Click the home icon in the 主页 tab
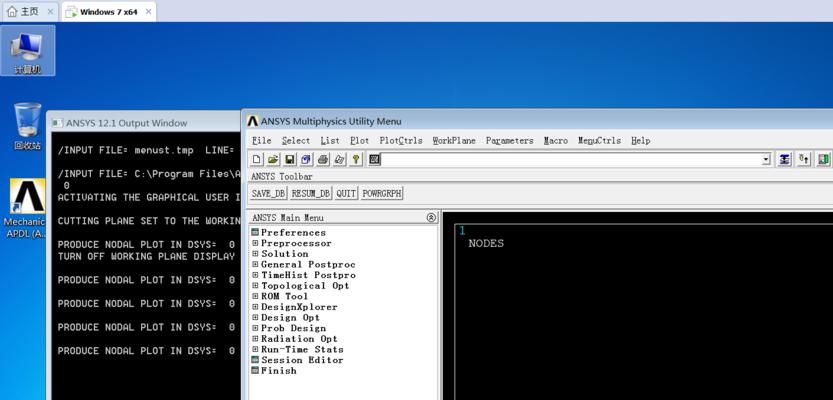Image resolution: width=833 pixels, height=400 pixels. (x=12, y=12)
